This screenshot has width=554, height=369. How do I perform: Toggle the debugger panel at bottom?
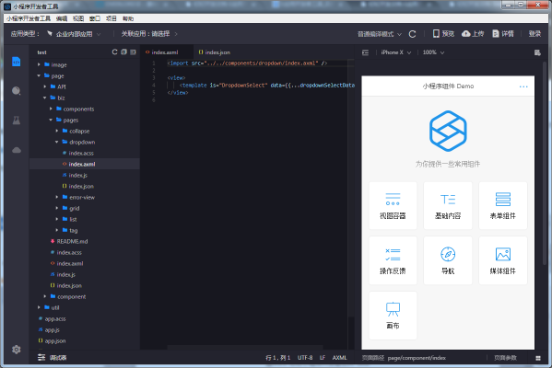click(52, 358)
